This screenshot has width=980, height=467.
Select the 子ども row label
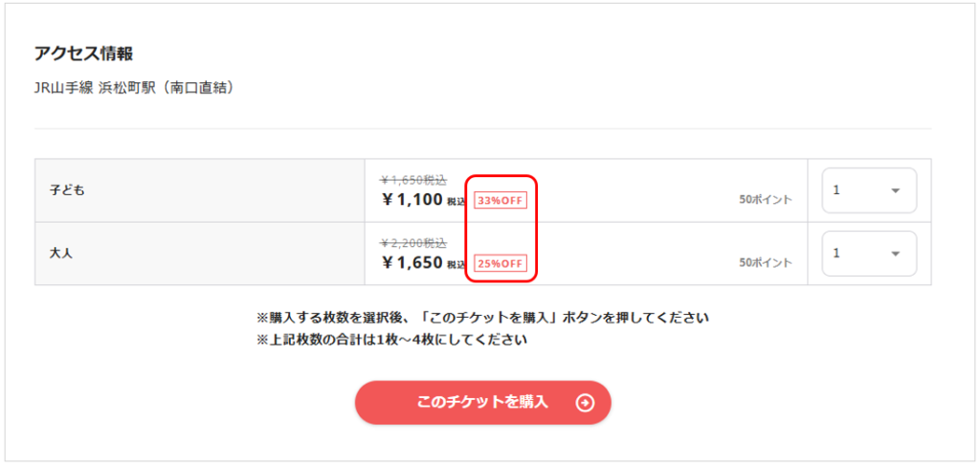point(67,190)
